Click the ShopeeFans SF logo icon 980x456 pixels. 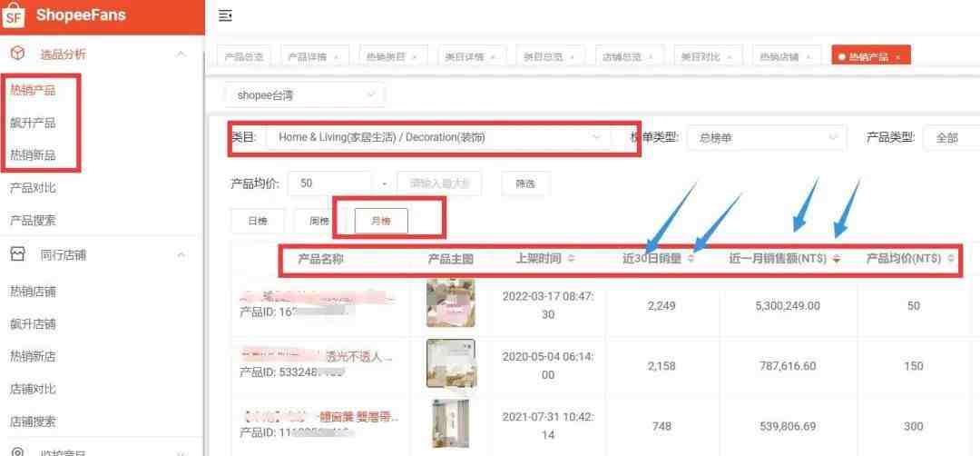click(14, 15)
